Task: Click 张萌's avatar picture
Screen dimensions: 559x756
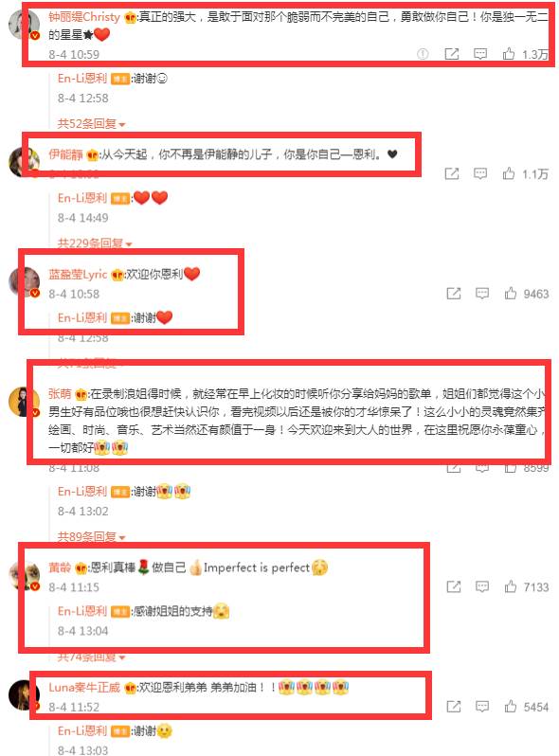Action: [x=24, y=402]
